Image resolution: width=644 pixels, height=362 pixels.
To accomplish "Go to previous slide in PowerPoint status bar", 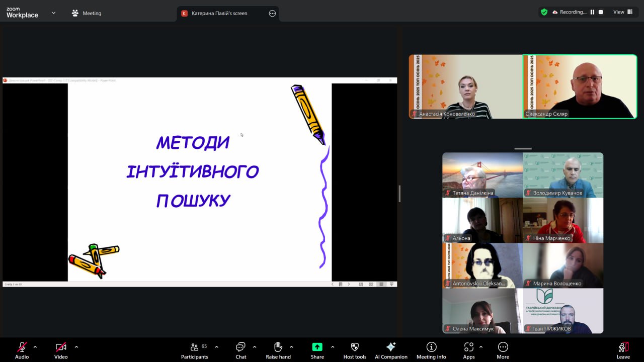I will [x=332, y=284].
